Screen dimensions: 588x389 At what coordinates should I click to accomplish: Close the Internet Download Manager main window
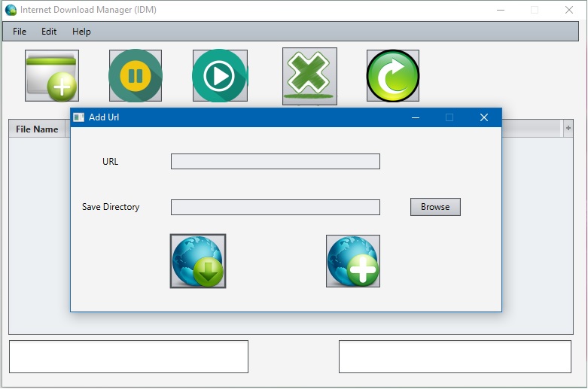click(x=569, y=10)
